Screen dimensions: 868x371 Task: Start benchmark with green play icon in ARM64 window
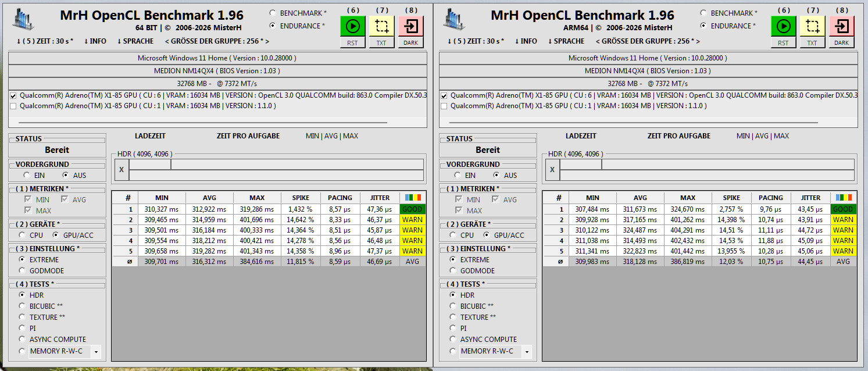783,26
